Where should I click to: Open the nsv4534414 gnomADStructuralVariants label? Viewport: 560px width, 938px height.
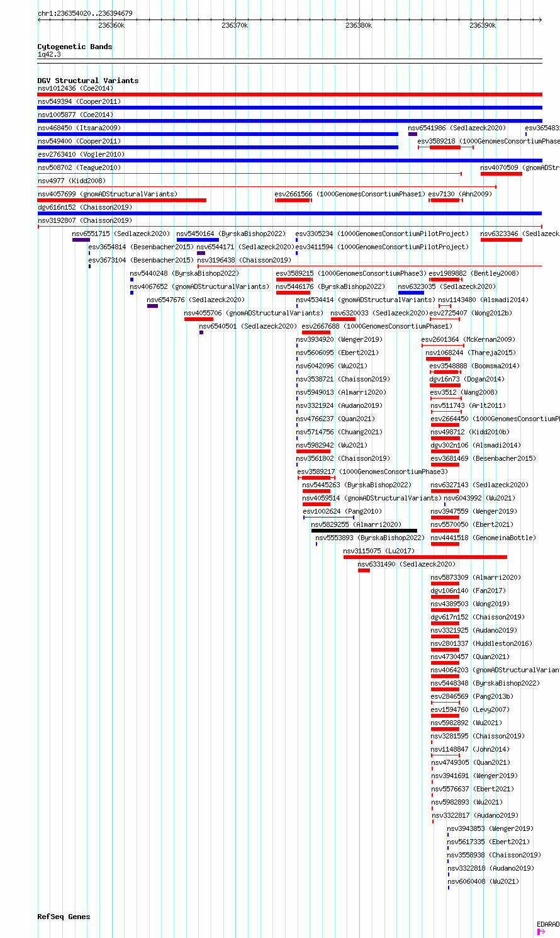366,300
